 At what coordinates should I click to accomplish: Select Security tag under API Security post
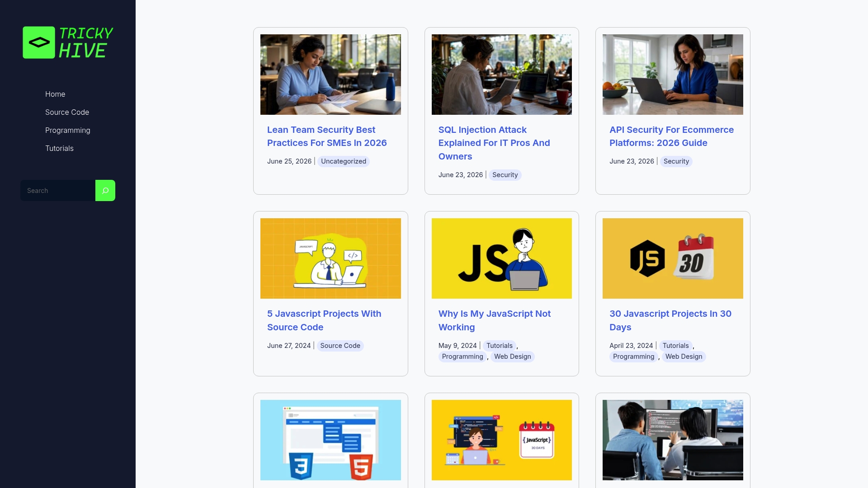(676, 161)
